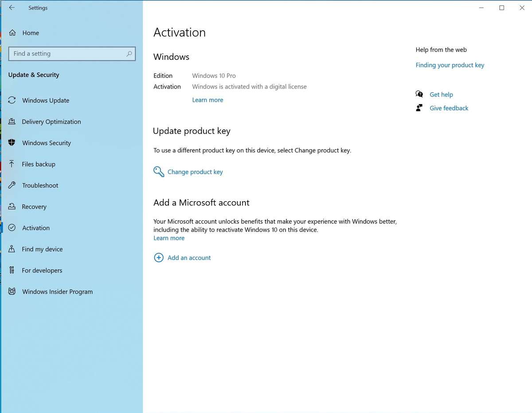The width and height of the screenshot is (532, 413).
Task: Focus the Find a setting search box
Action: click(x=66, y=54)
